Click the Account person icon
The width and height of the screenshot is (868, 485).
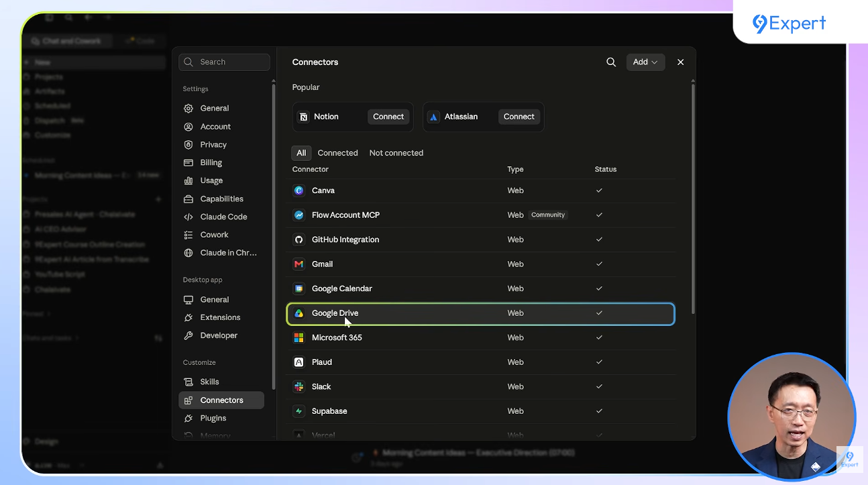(x=188, y=126)
